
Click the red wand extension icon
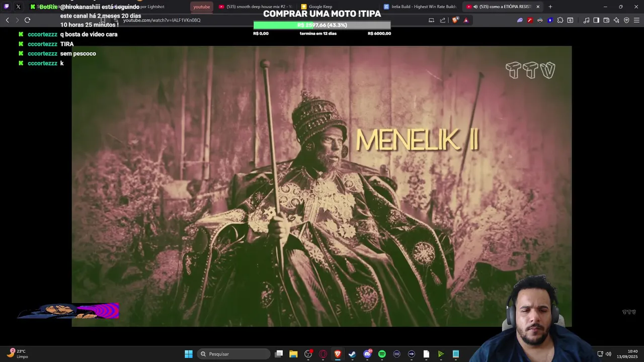[530, 20]
